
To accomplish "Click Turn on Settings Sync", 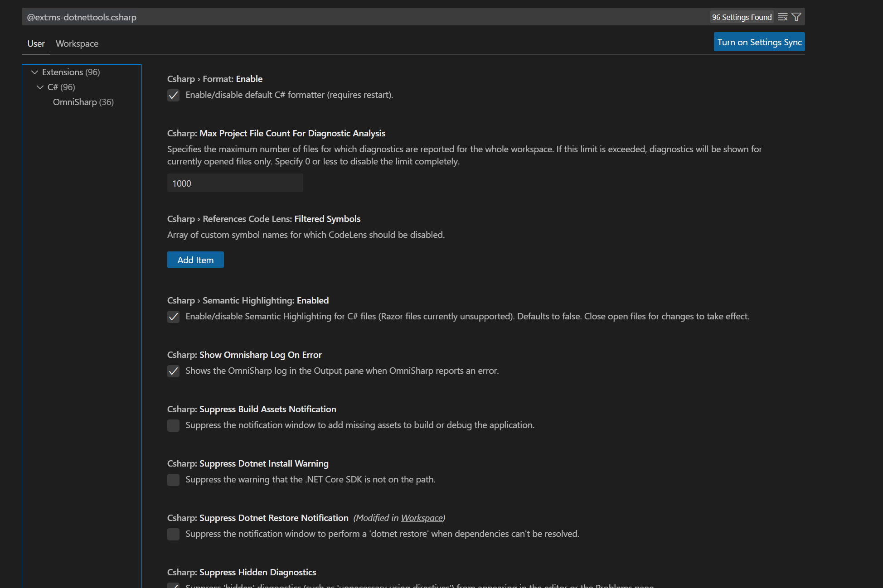I will click(759, 42).
